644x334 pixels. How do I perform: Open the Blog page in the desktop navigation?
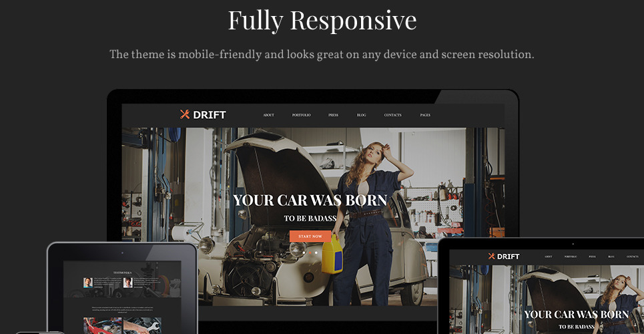[x=361, y=115]
